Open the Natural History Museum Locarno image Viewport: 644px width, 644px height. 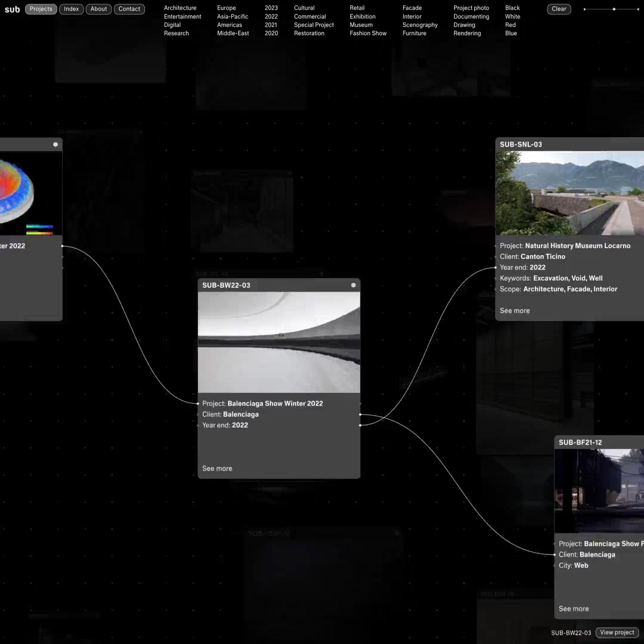(569, 193)
